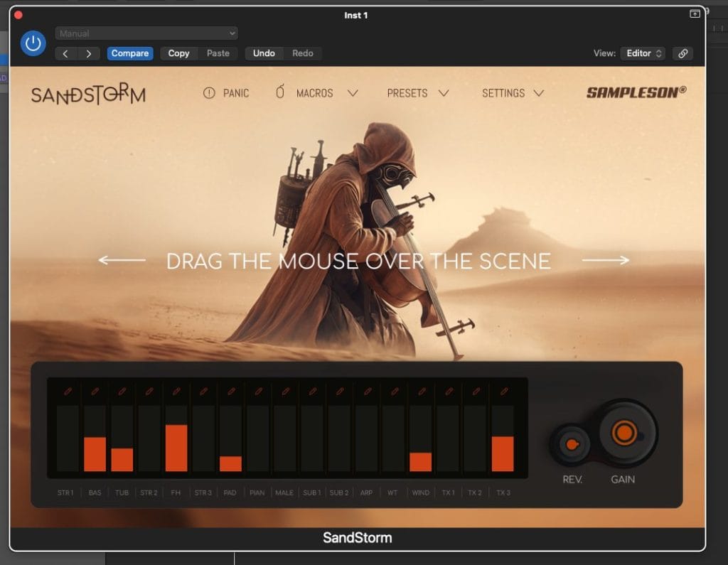Click the empty STR 1 level bar
Viewport: 728px width, 565px height.
click(x=68, y=438)
